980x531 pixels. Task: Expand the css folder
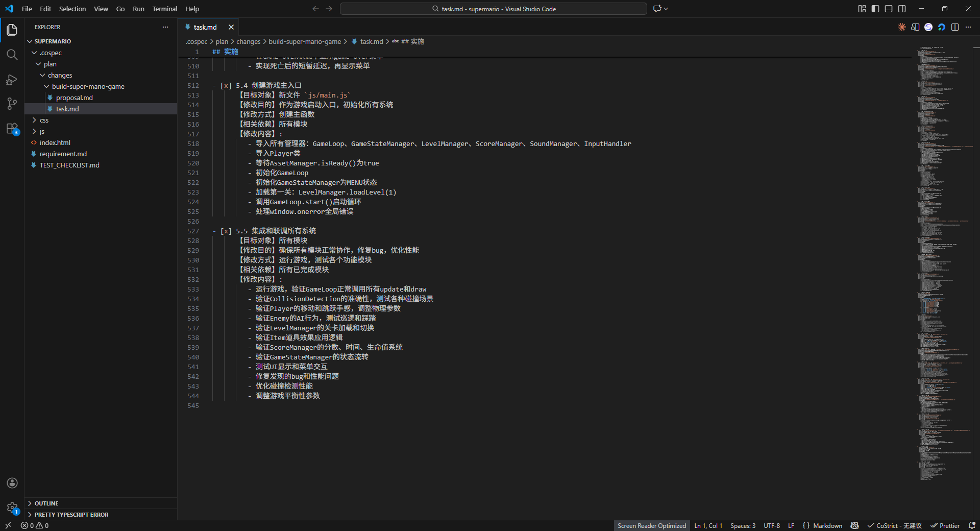pos(44,120)
